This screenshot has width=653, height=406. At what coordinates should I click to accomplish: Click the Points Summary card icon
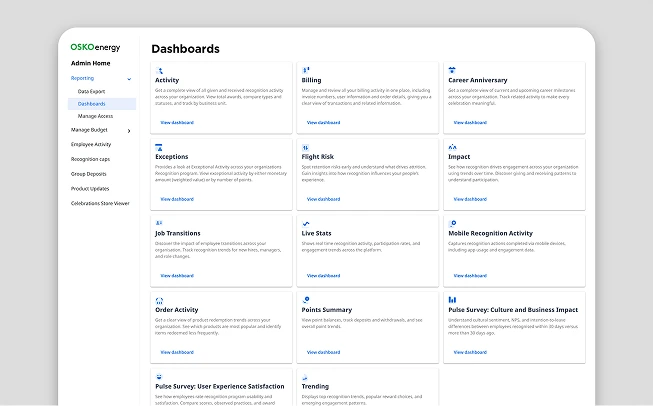[306, 300]
